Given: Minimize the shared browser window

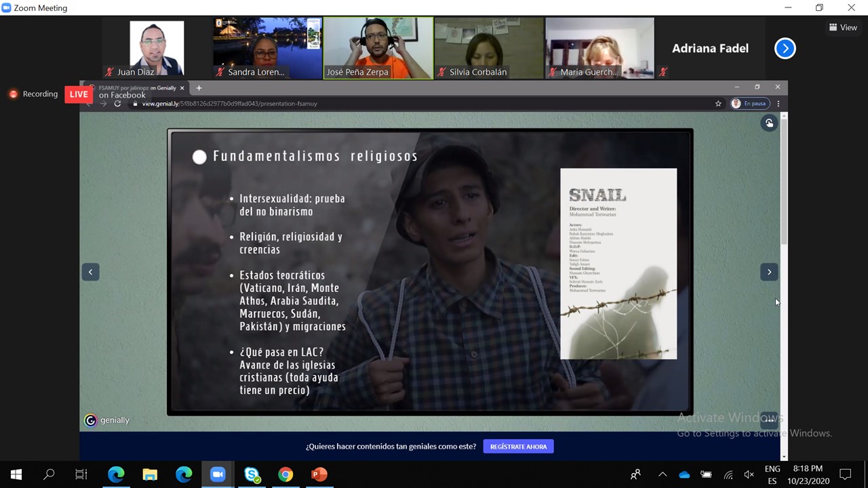Looking at the screenshot, I should 737,87.
